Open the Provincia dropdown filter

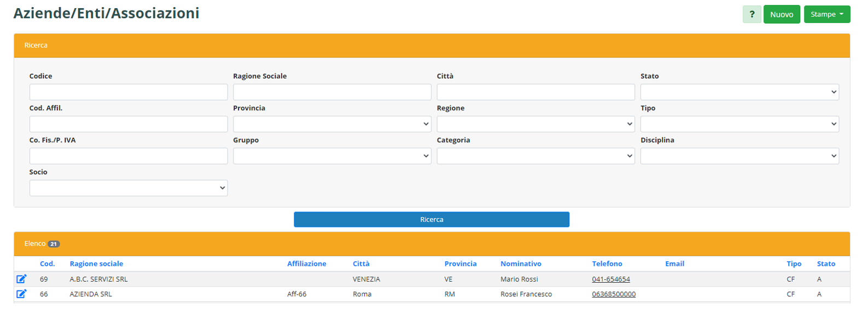[x=331, y=124]
